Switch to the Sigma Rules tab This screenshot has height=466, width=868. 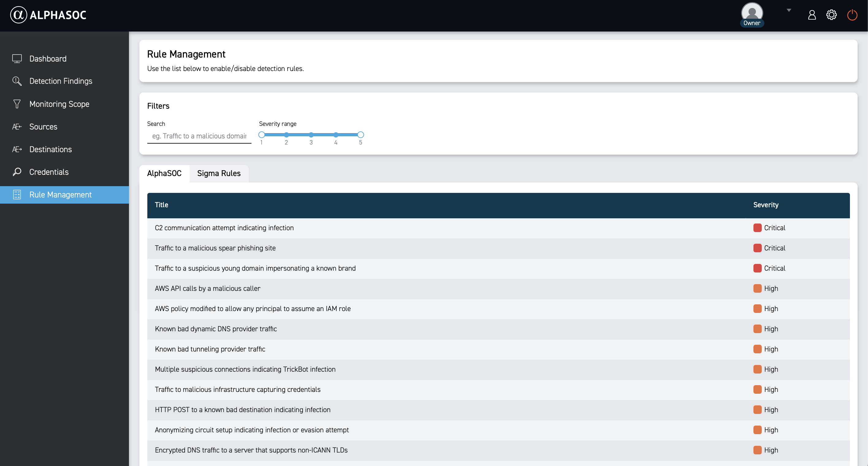[x=219, y=174]
